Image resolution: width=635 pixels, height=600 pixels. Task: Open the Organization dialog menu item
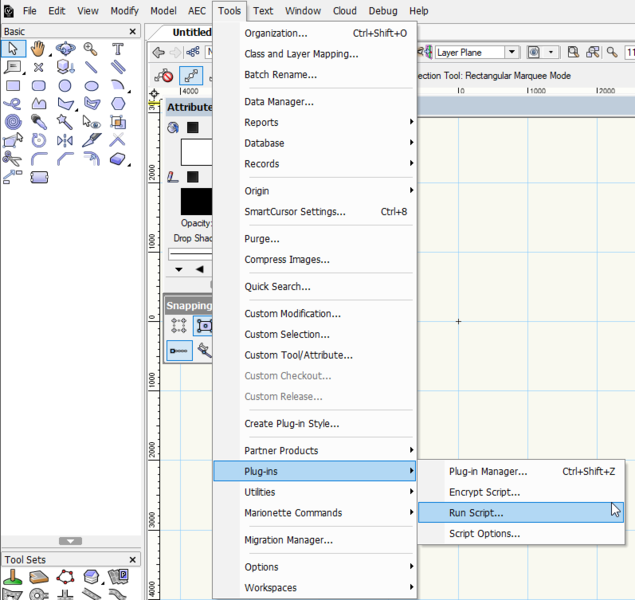pos(315,33)
